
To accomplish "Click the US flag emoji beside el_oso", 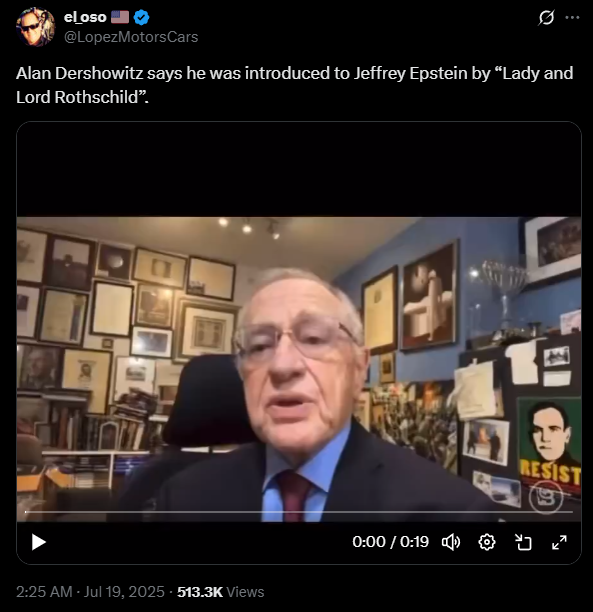I will [x=120, y=17].
